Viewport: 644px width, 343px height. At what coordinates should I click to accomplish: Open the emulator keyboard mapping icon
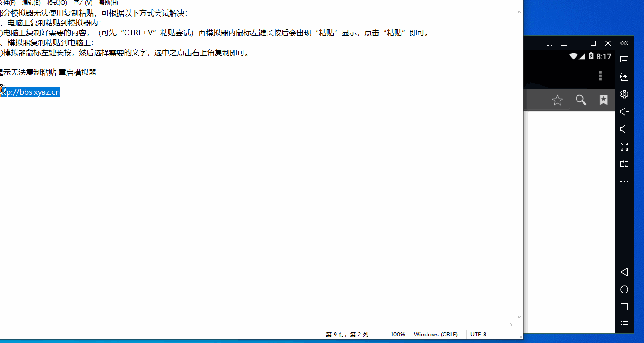pos(624,59)
